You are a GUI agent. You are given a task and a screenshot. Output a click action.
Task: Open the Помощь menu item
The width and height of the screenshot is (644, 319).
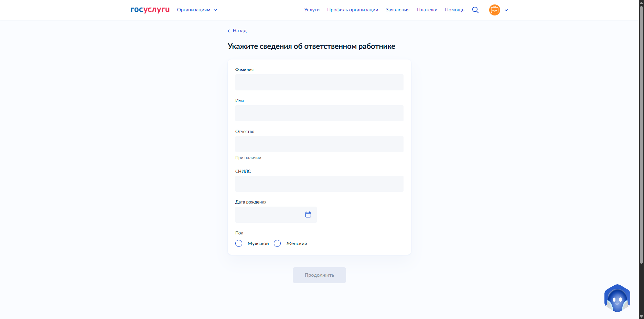point(455,10)
